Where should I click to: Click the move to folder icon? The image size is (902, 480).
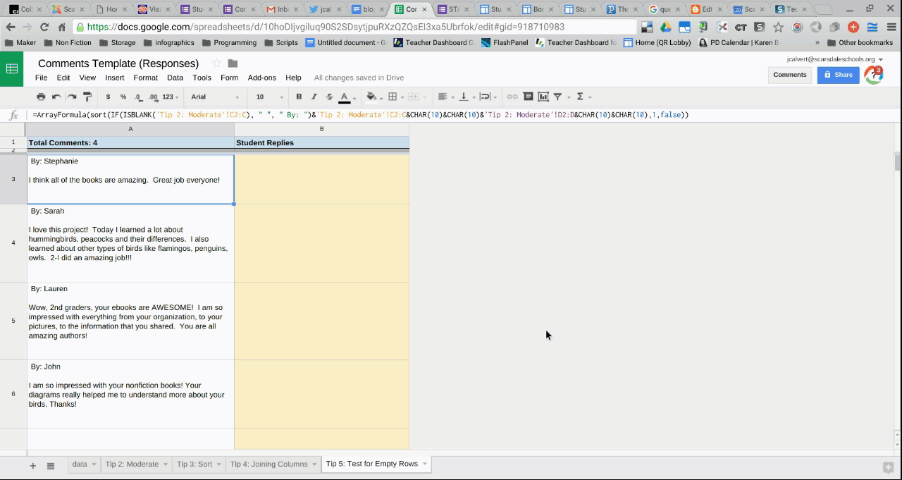click(x=232, y=63)
